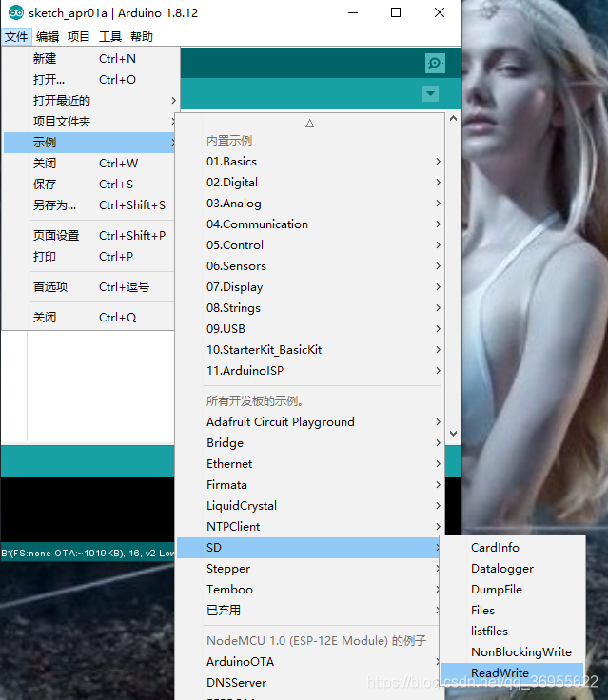Click the board info status bar text

pos(88,554)
